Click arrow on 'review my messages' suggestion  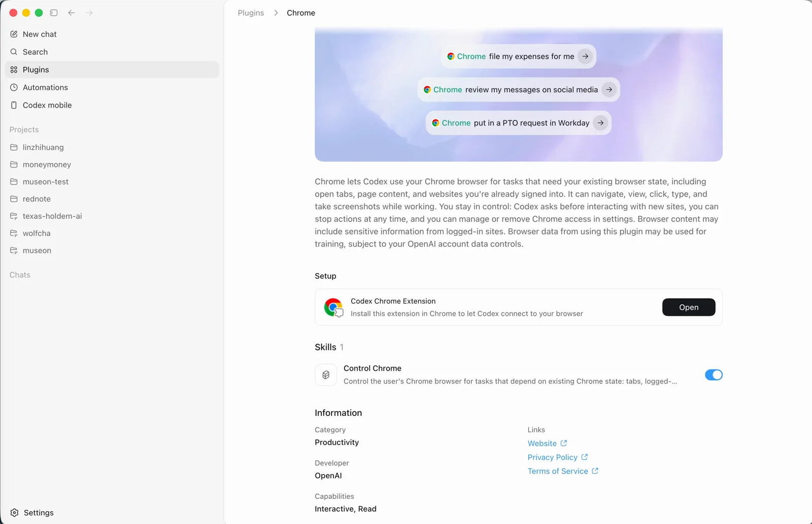pos(609,89)
